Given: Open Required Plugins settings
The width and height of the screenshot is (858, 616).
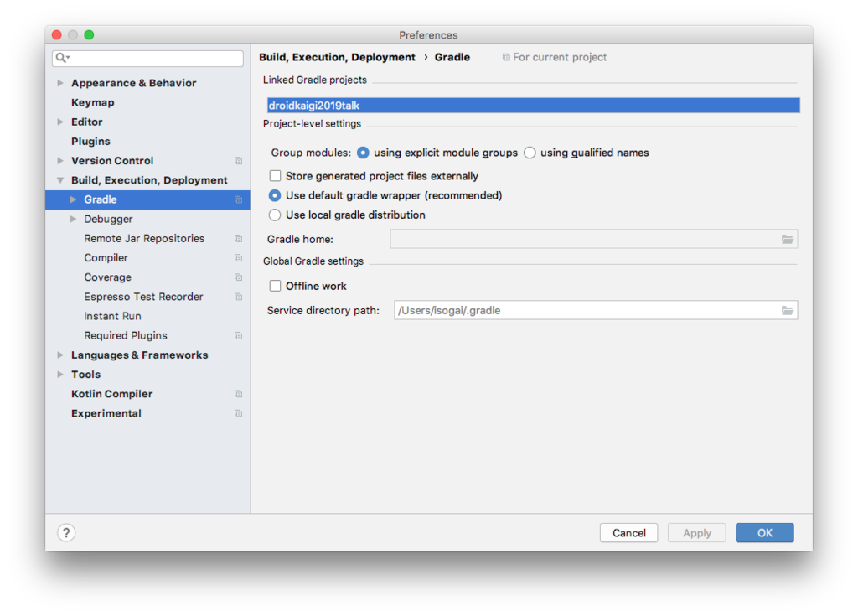Looking at the screenshot, I should (x=126, y=335).
